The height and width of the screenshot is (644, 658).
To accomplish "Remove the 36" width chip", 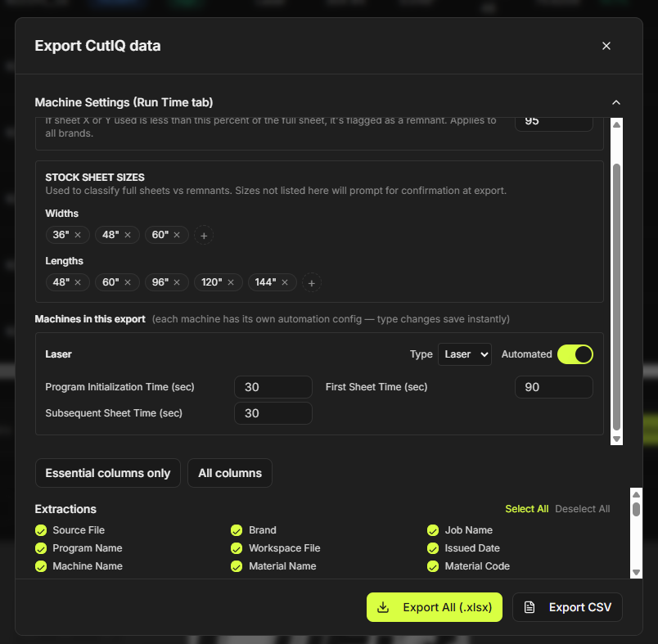I will (78, 235).
